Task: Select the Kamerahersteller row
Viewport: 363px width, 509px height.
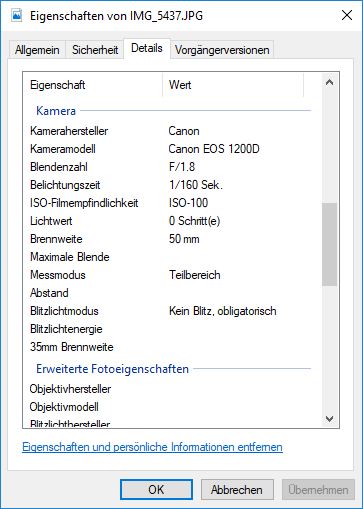Action: click(170, 131)
